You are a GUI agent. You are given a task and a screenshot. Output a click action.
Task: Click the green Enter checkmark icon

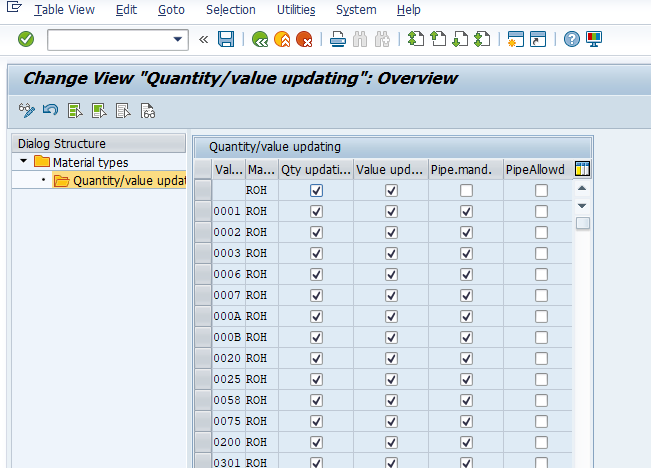[26, 39]
